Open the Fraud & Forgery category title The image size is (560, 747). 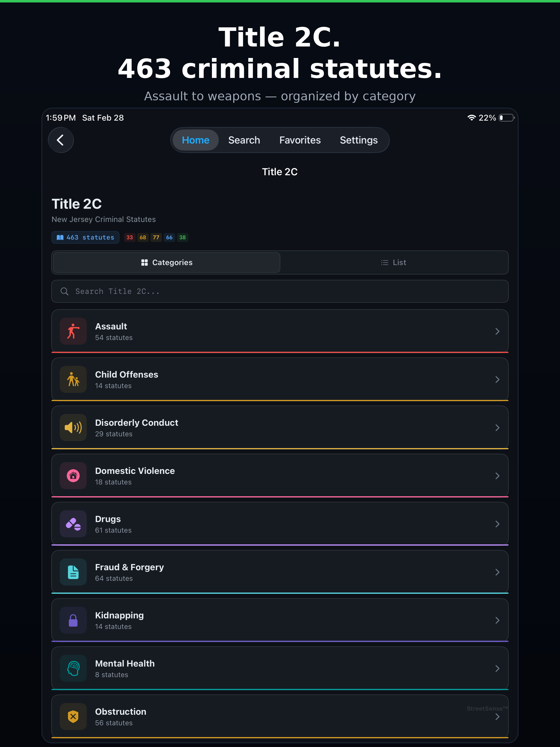click(x=130, y=567)
